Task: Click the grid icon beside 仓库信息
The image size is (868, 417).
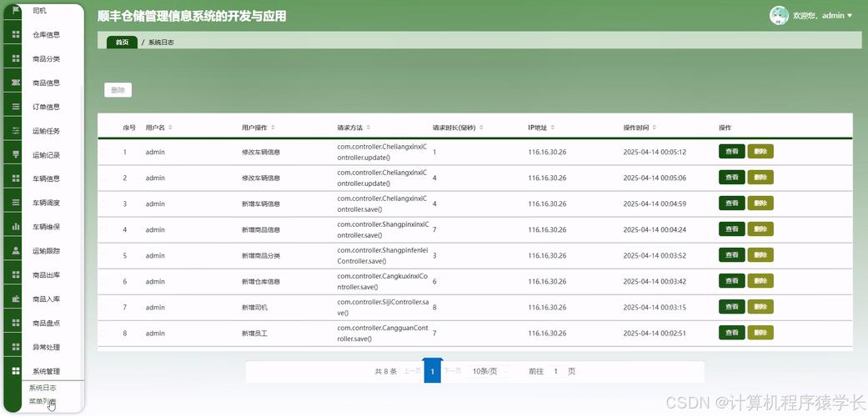Action: [16, 34]
